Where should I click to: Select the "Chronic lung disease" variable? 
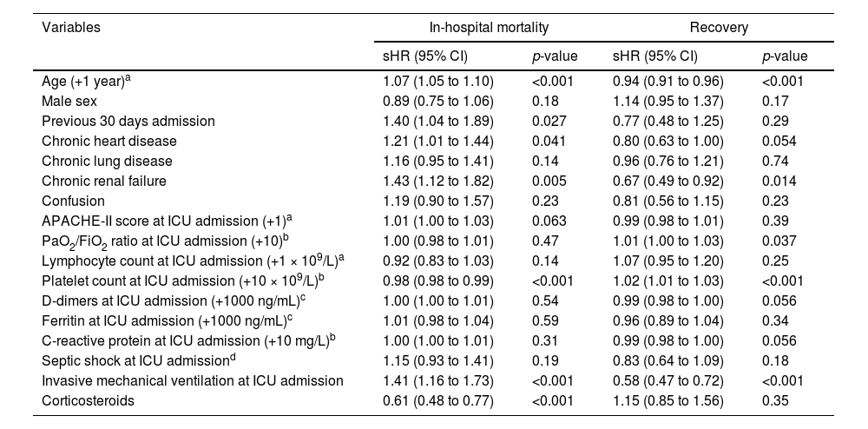point(107,161)
